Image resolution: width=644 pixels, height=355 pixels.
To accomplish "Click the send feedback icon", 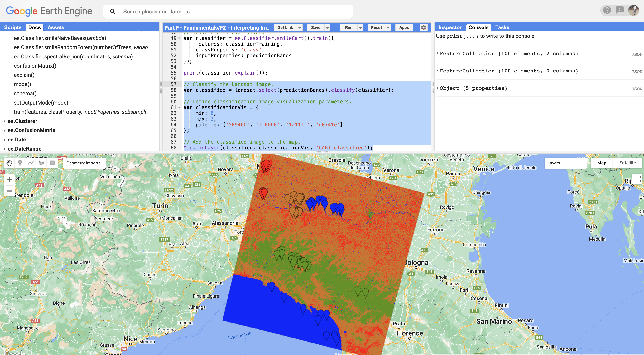I will tap(619, 10).
